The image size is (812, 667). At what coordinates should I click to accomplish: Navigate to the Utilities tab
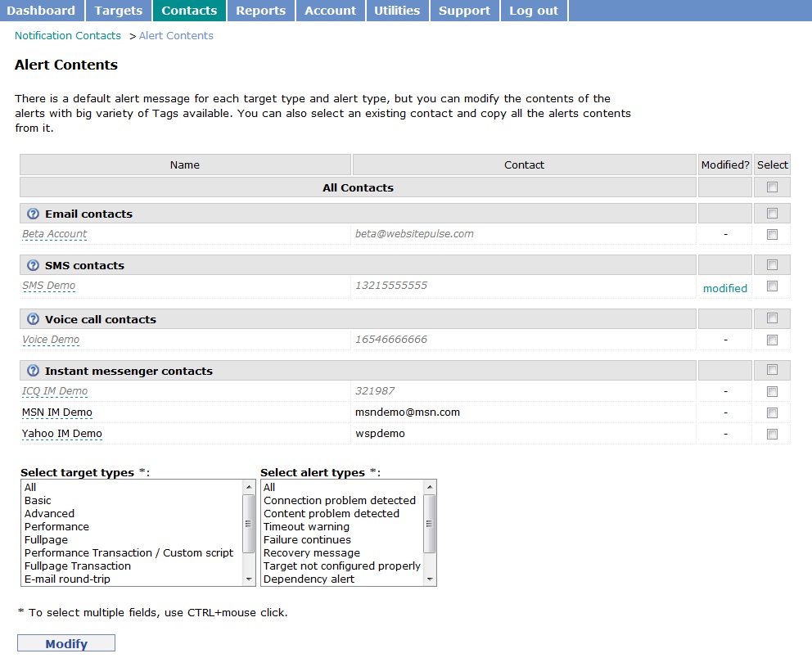[397, 11]
